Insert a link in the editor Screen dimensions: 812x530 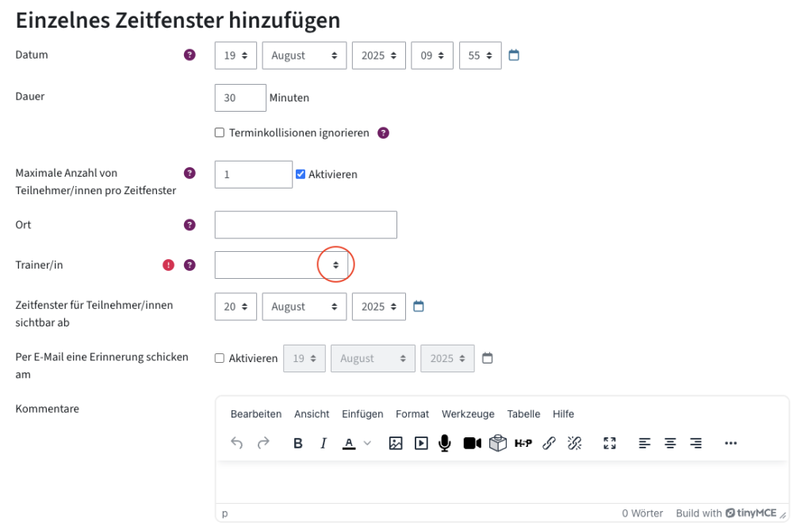point(549,443)
